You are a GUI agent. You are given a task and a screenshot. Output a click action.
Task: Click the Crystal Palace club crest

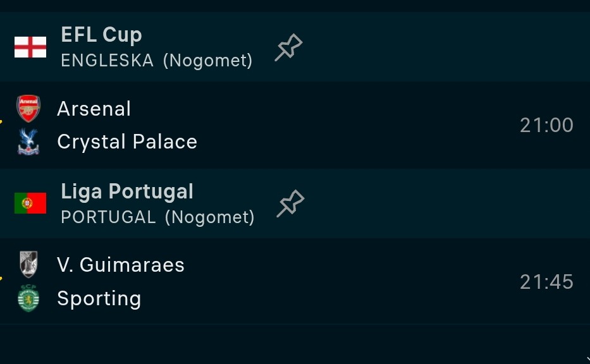pyautogui.click(x=28, y=142)
